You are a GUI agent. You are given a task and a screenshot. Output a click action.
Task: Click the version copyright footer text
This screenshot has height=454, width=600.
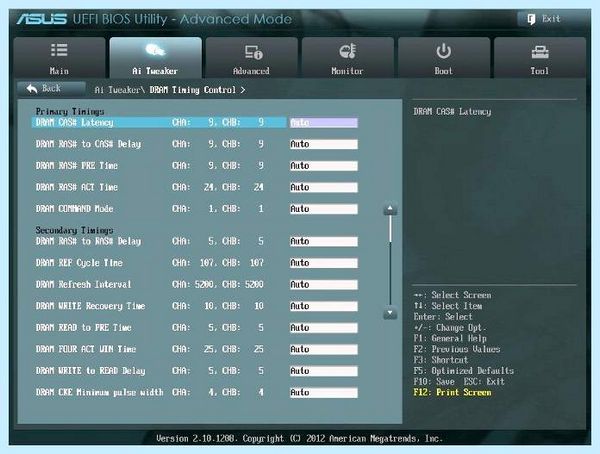pyautogui.click(x=300, y=438)
